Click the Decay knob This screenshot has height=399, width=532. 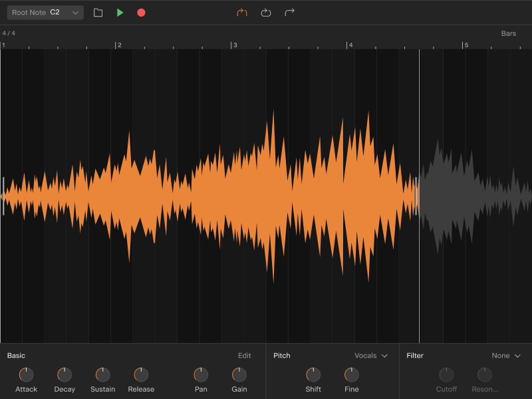[x=65, y=374]
